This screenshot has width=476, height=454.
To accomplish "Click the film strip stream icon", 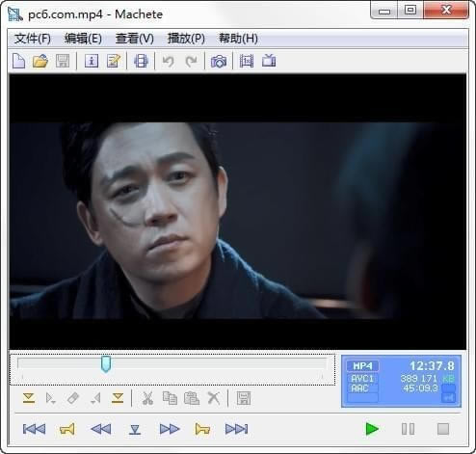I will coord(141,61).
